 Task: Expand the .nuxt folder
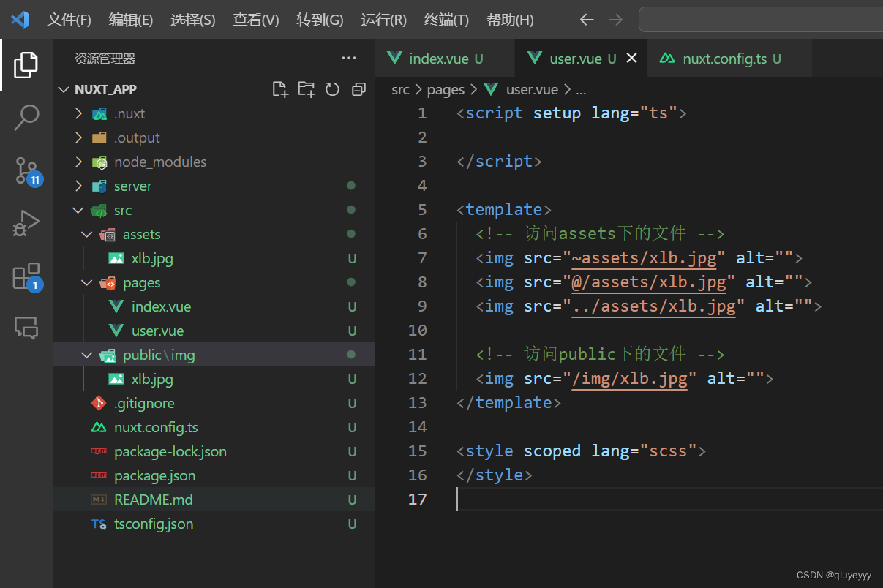coord(79,113)
